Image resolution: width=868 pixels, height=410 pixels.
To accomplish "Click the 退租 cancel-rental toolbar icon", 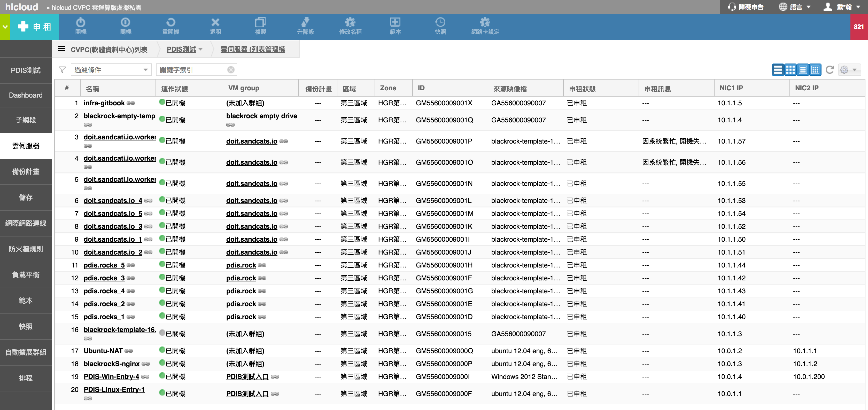I will pos(215,26).
